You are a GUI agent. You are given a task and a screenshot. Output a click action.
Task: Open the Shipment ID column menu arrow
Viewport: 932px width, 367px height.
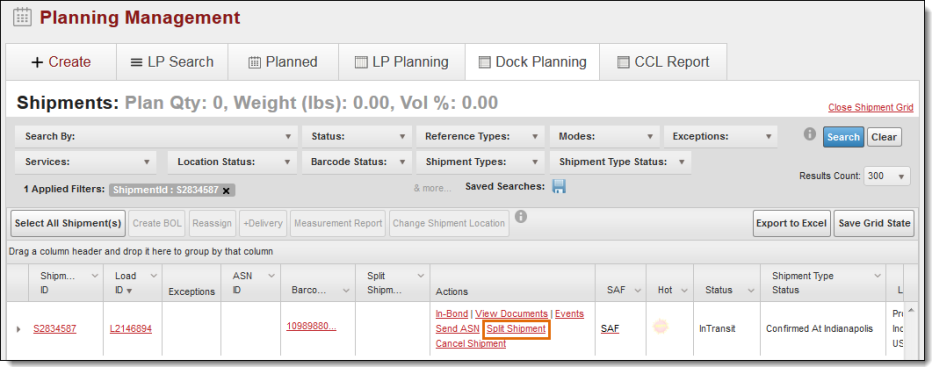94,275
